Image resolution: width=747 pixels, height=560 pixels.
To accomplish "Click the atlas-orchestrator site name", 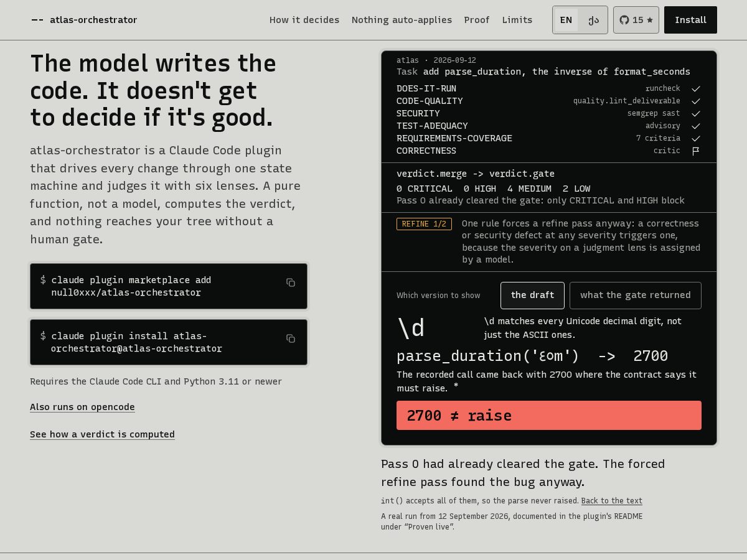I will coord(93,20).
